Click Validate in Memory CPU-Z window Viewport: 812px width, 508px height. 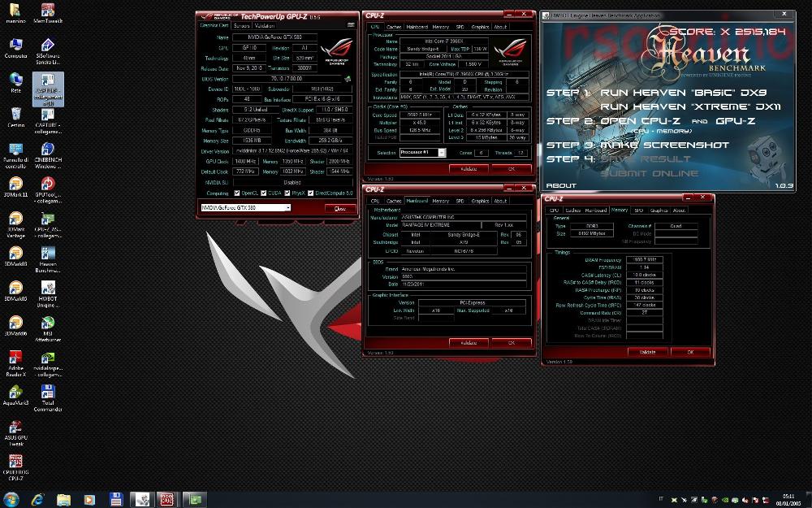(x=647, y=352)
